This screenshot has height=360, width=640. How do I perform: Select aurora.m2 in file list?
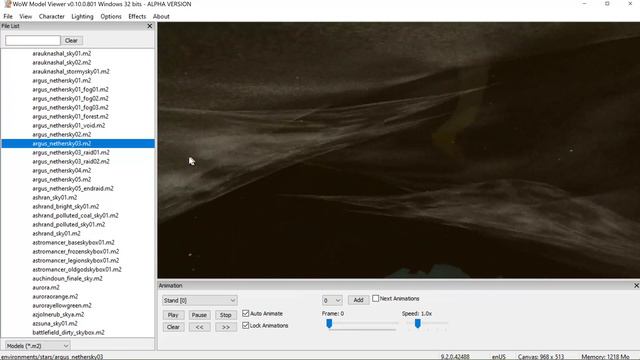(x=46, y=287)
